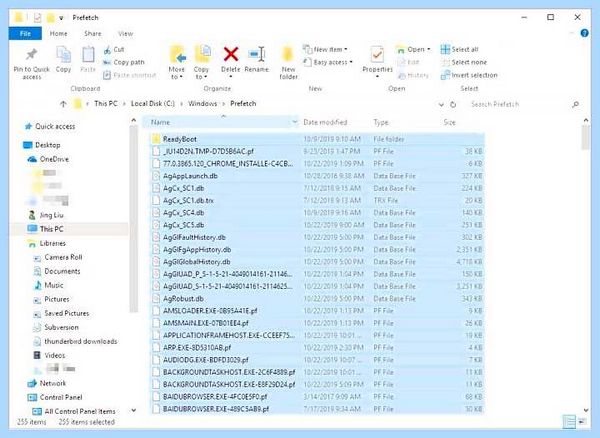Switch to details view icon
Viewport: 600px width, 438px height.
(x=569, y=422)
